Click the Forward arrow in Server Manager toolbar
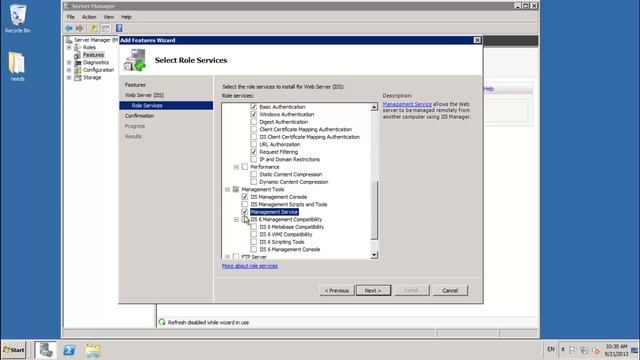Viewport: 640px width, 360px height. [x=80, y=28]
